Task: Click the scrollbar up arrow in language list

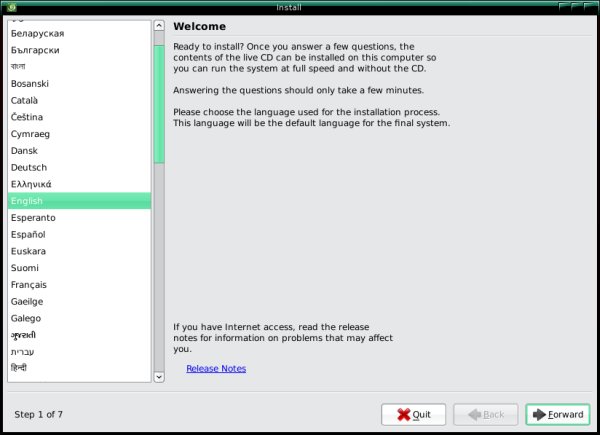Action: tap(159, 26)
